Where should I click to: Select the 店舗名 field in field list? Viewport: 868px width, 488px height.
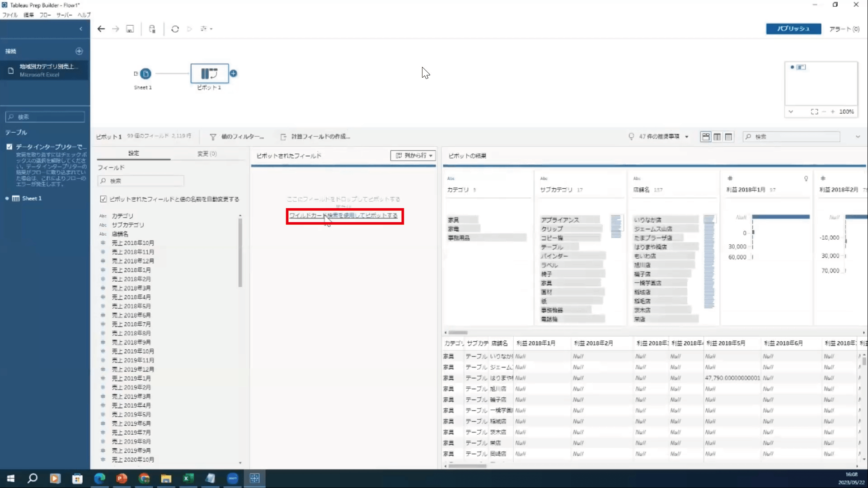pos(120,234)
